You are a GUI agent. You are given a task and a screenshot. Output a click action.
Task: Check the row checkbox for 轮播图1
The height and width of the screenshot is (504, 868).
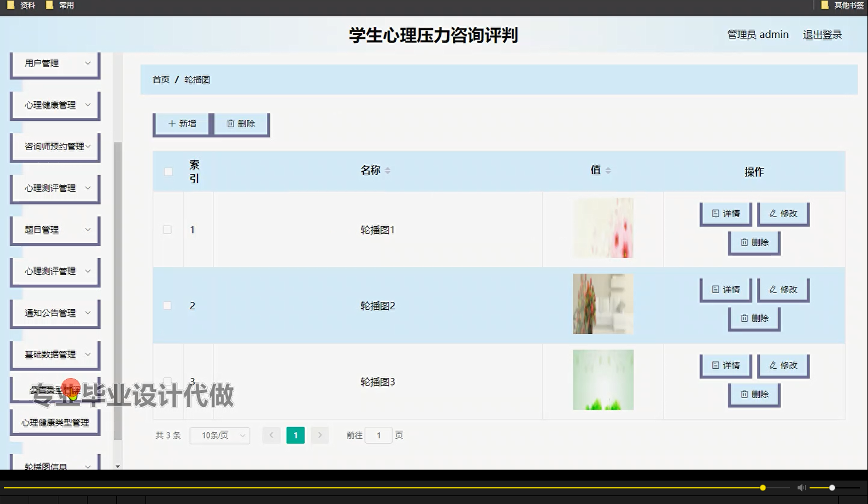click(167, 229)
